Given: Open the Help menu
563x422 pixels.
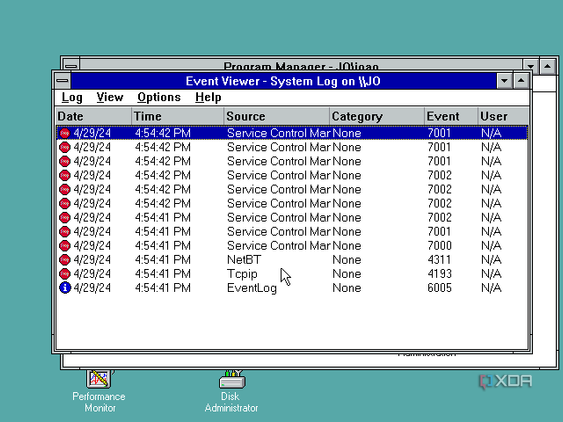Looking at the screenshot, I should (x=208, y=97).
